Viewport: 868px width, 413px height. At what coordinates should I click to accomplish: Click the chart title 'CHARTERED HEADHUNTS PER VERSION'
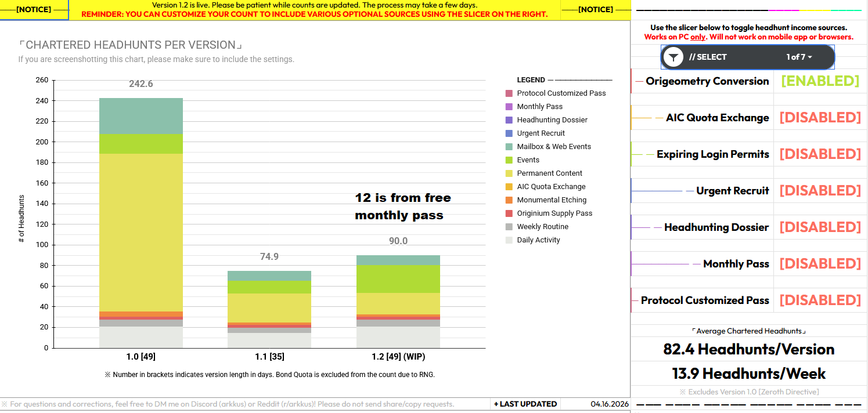point(129,45)
